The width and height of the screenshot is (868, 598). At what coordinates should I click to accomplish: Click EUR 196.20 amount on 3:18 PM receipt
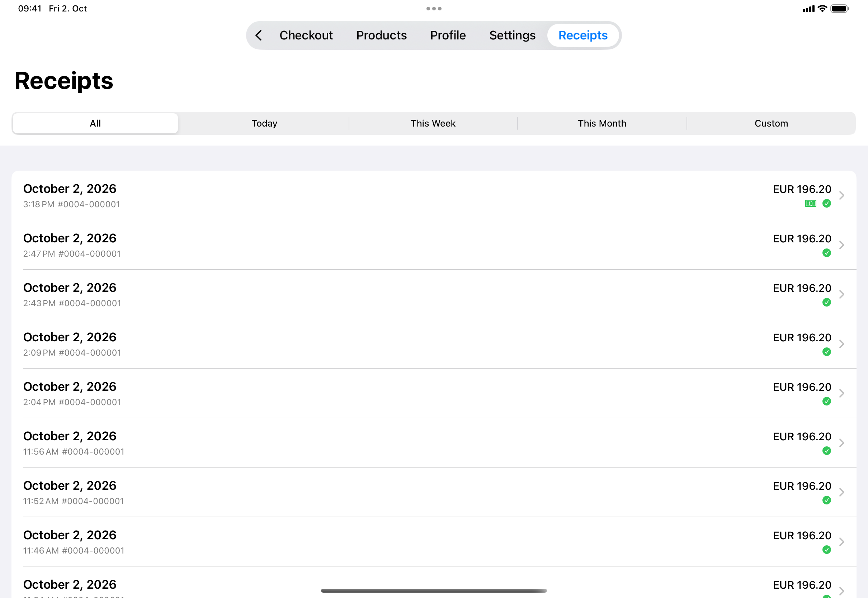[802, 189]
